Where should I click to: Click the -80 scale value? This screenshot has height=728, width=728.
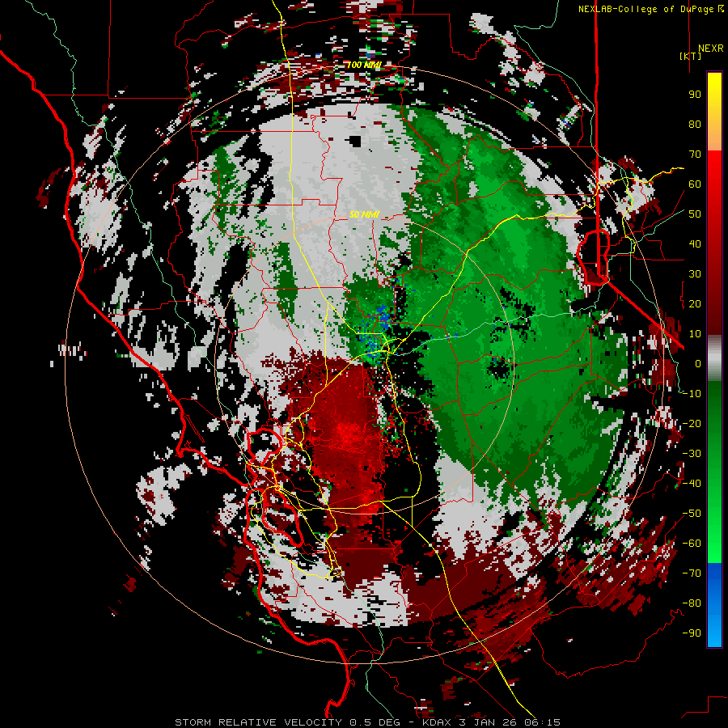click(692, 603)
